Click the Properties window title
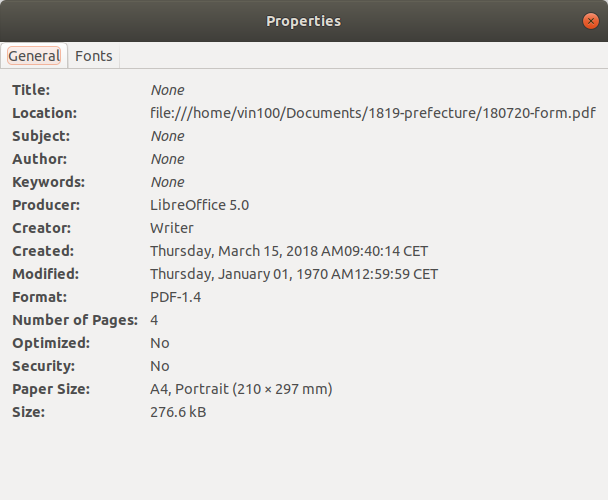608x500 pixels. [x=303, y=21]
